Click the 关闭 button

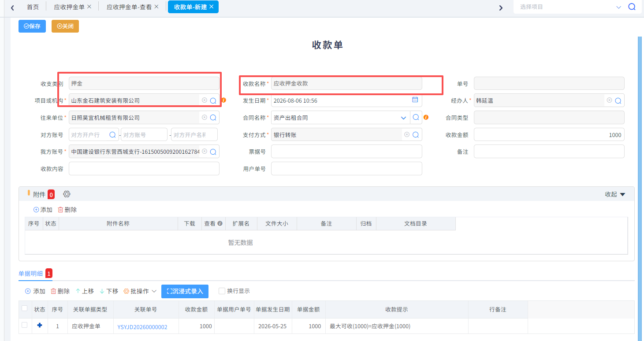point(65,26)
